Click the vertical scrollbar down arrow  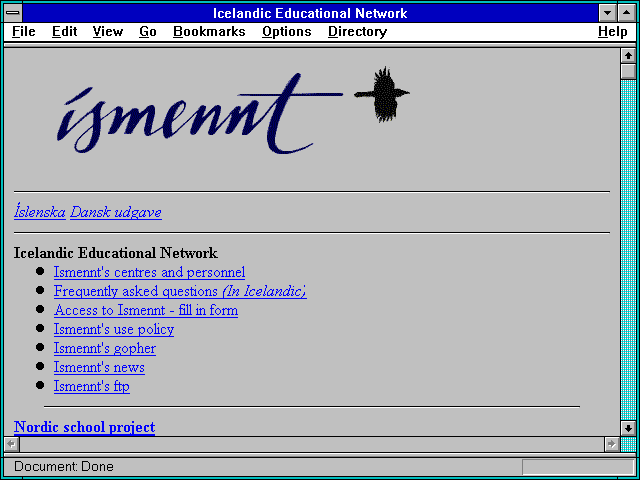click(628, 428)
